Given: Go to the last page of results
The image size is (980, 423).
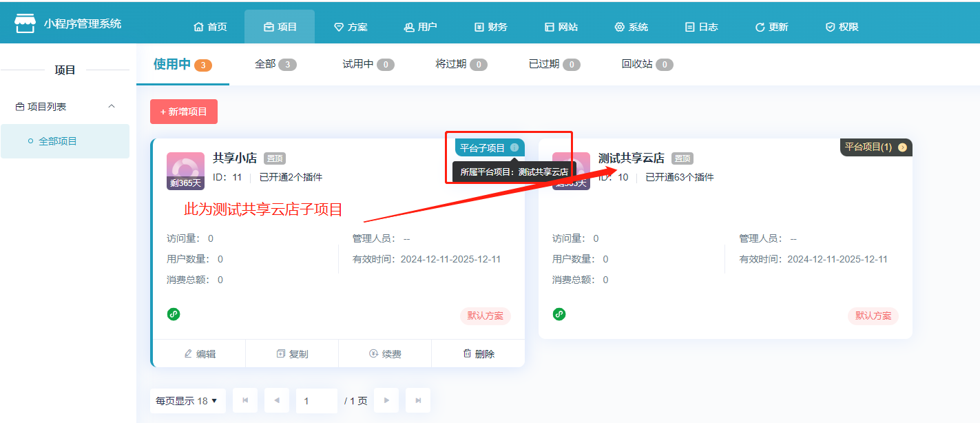Looking at the screenshot, I should 418,400.
